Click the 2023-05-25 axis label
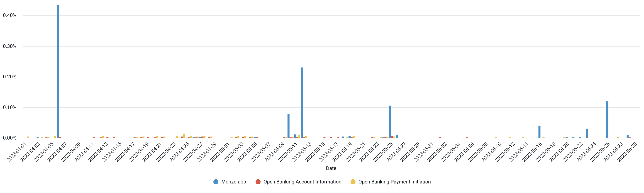The height and width of the screenshot is (193, 644). click(x=383, y=152)
